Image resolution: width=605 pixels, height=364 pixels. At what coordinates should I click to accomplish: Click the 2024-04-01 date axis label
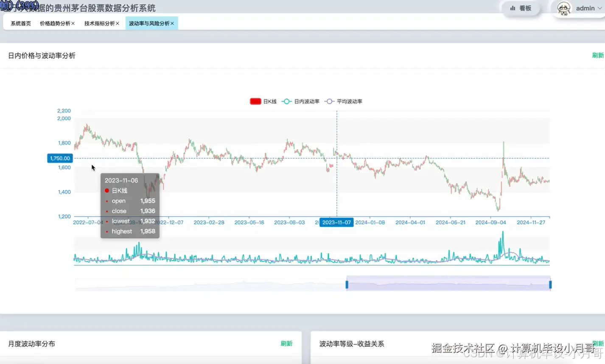coord(410,222)
